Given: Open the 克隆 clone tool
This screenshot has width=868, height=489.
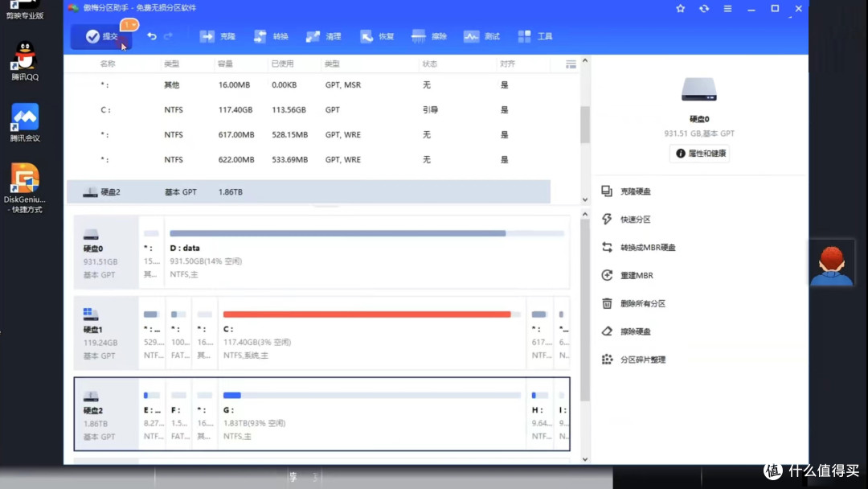Looking at the screenshot, I should (x=218, y=36).
